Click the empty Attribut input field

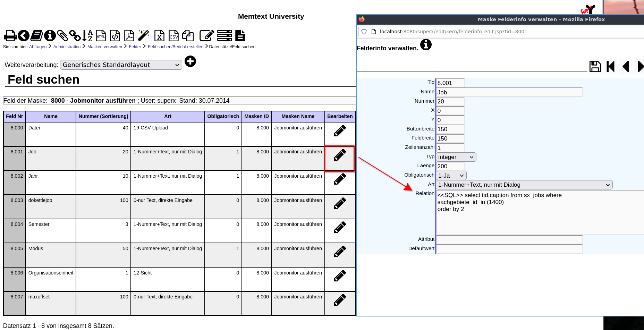[x=509, y=240]
